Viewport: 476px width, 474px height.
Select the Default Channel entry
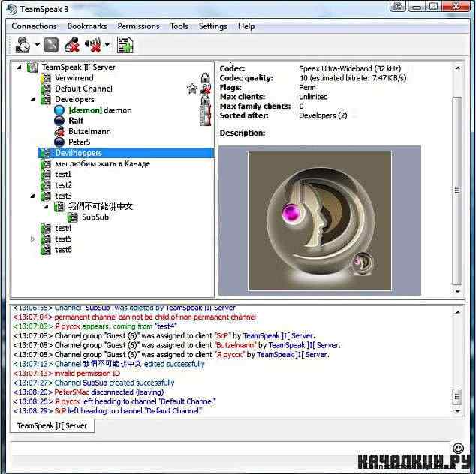pos(83,88)
